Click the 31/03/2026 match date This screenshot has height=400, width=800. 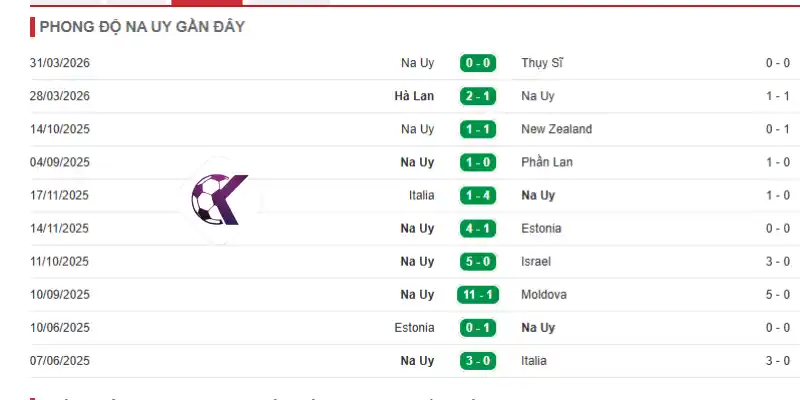(60, 63)
